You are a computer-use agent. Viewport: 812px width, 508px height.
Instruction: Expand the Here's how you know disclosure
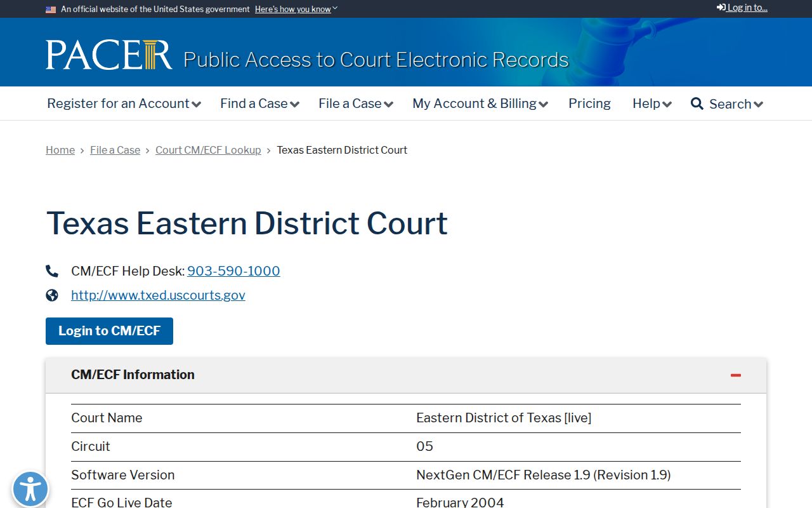coord(296,9)
